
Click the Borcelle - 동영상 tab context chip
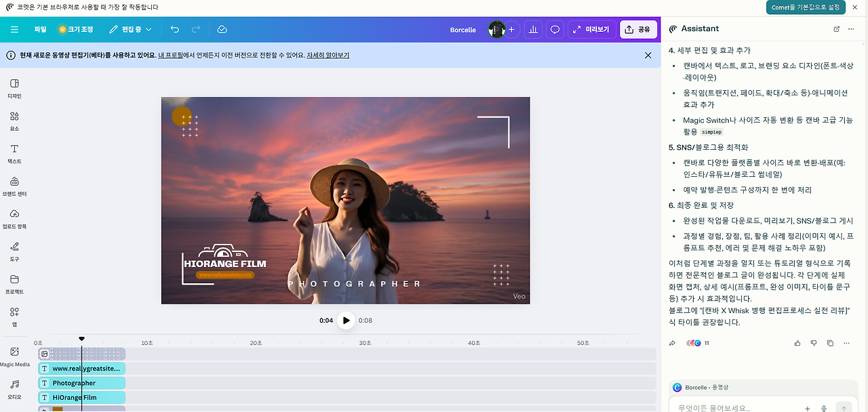coord(701,388)
